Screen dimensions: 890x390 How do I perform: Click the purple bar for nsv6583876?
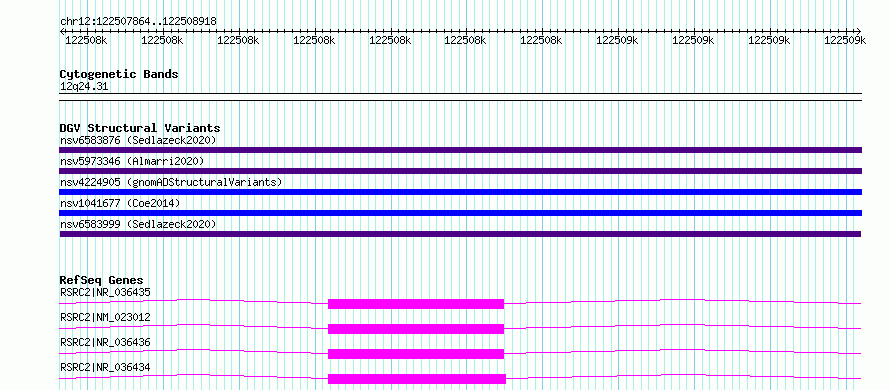(x=460, y=150)
